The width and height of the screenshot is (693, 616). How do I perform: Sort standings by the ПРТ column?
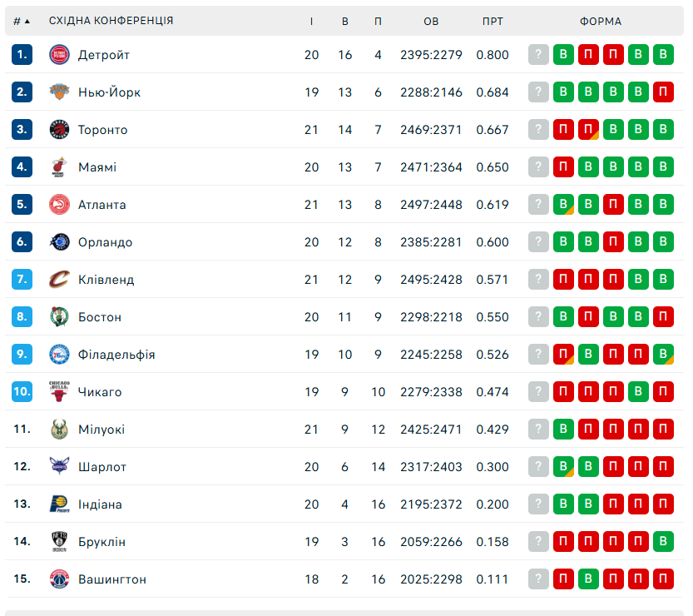point(493,21)
